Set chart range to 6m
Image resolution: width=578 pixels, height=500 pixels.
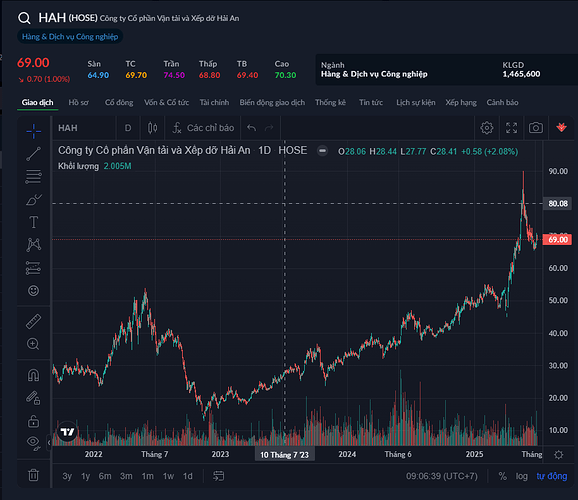tap(105, 476)
